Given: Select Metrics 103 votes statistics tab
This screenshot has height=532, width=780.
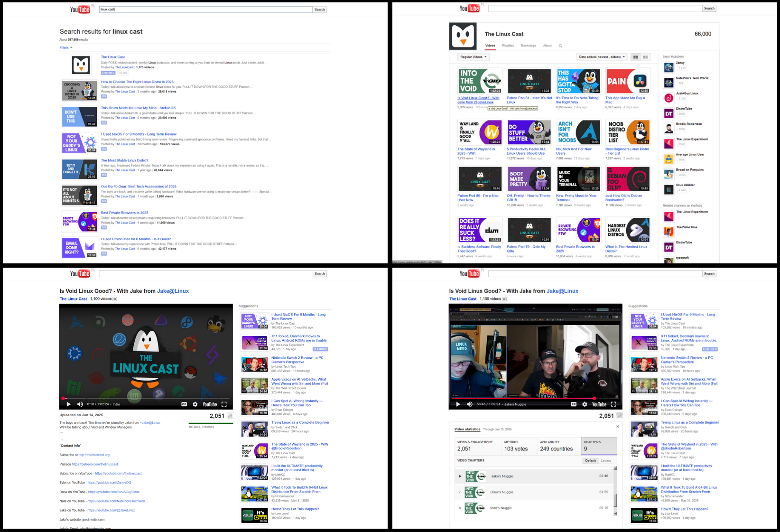Looking at the screenshot, I should (519, 446).
